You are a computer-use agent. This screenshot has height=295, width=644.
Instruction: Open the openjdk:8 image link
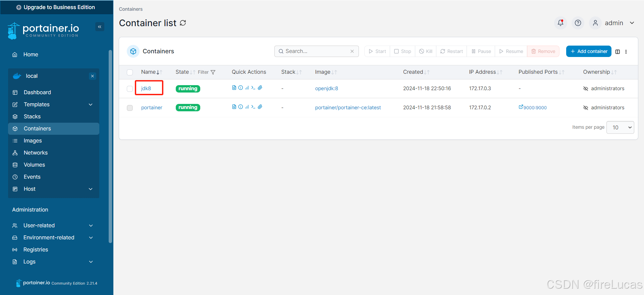coord(326,88)
